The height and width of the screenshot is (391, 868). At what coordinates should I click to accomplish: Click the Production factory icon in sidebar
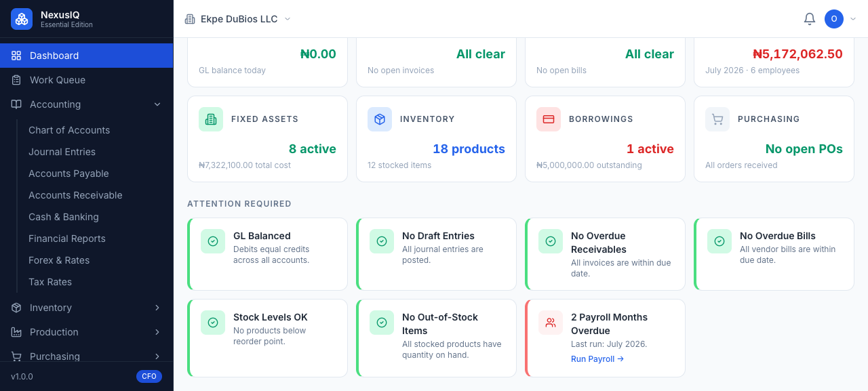pyautogui.click(x=16, y=332)
